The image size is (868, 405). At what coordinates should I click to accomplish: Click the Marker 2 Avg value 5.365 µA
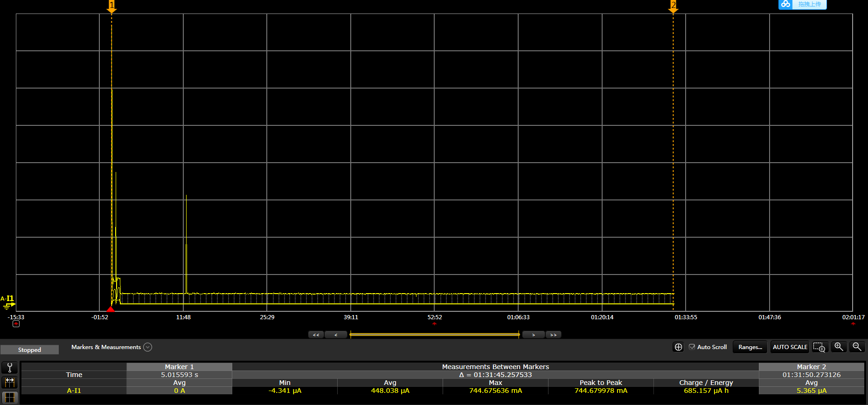pos(811,391)
